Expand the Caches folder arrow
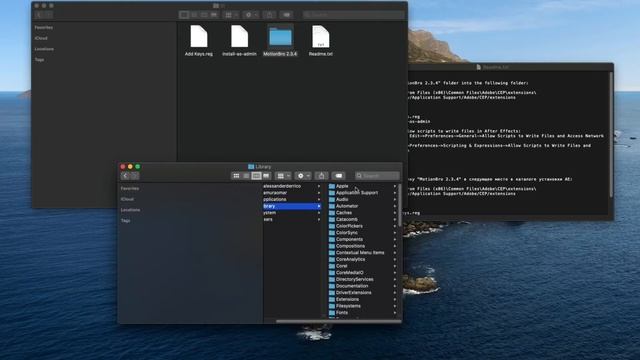 click(x=395, y=213)
